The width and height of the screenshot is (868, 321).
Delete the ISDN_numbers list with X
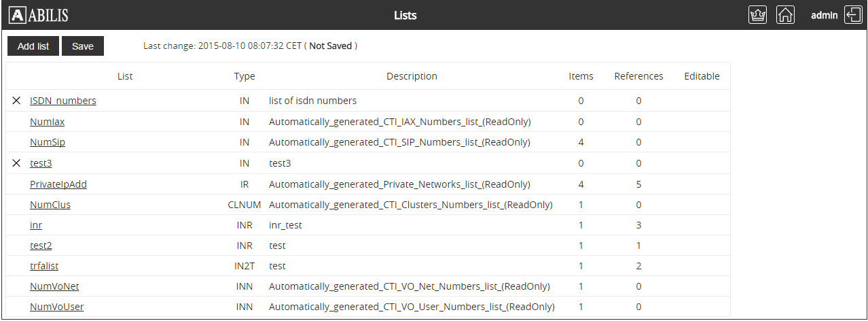tap(16, 101)
